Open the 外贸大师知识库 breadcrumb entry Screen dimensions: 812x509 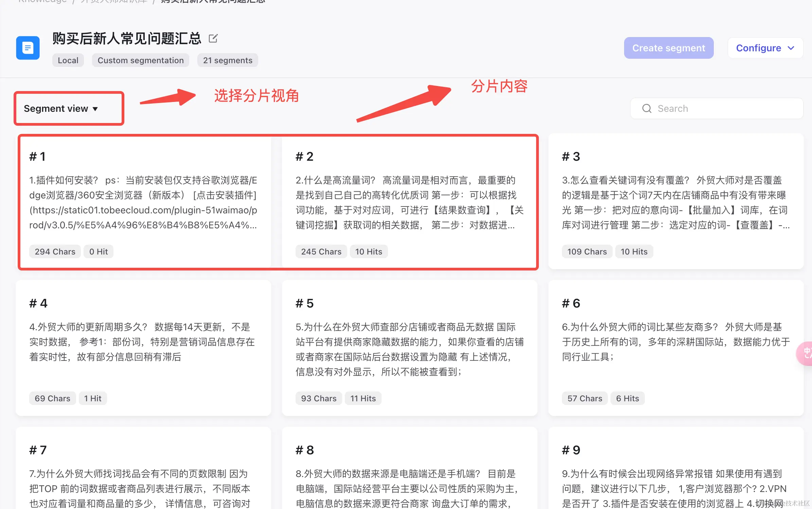[113, 2]
